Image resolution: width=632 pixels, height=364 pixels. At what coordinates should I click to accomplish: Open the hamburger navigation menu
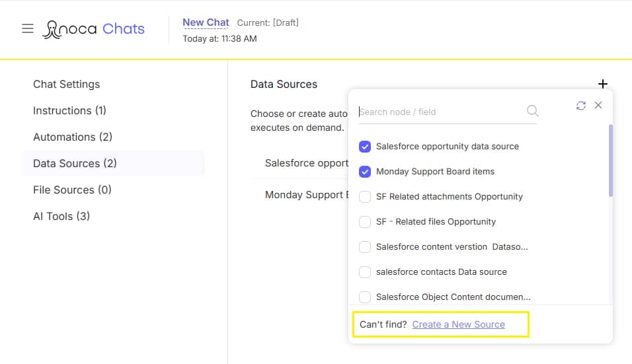click(x=27, y=28)
